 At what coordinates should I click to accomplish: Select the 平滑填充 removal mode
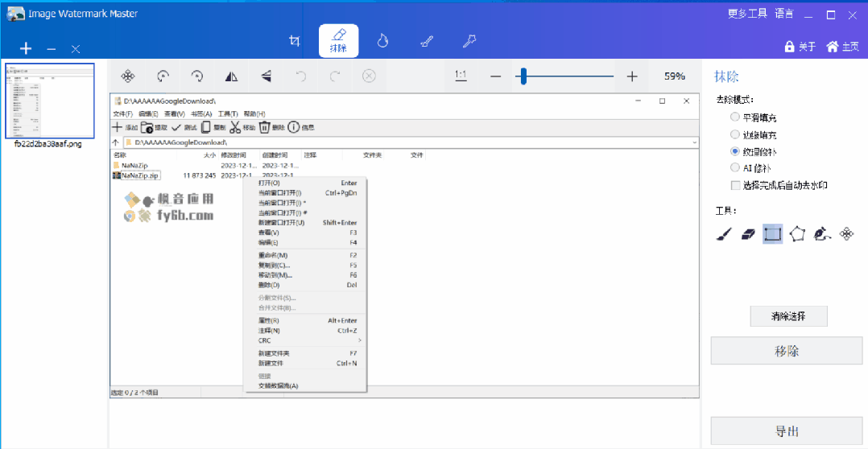pyautogui.click(x=755, y=117)
